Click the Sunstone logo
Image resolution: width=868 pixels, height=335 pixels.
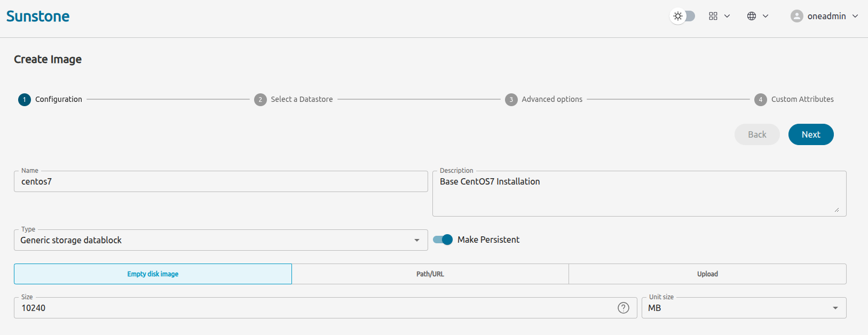pyautogui.click(x=38, y=16)
